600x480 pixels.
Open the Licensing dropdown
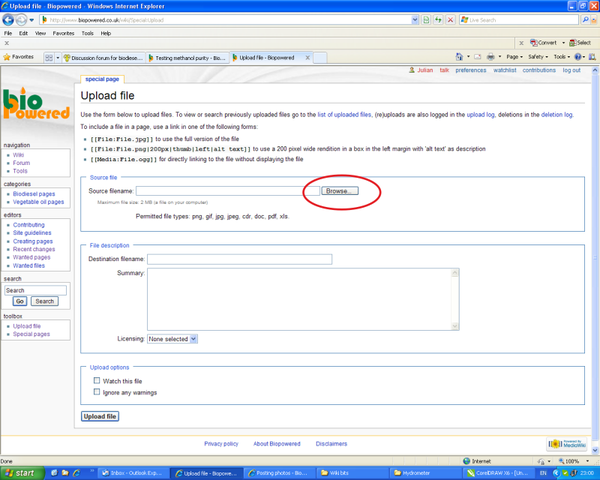click(x=172, y=339)
